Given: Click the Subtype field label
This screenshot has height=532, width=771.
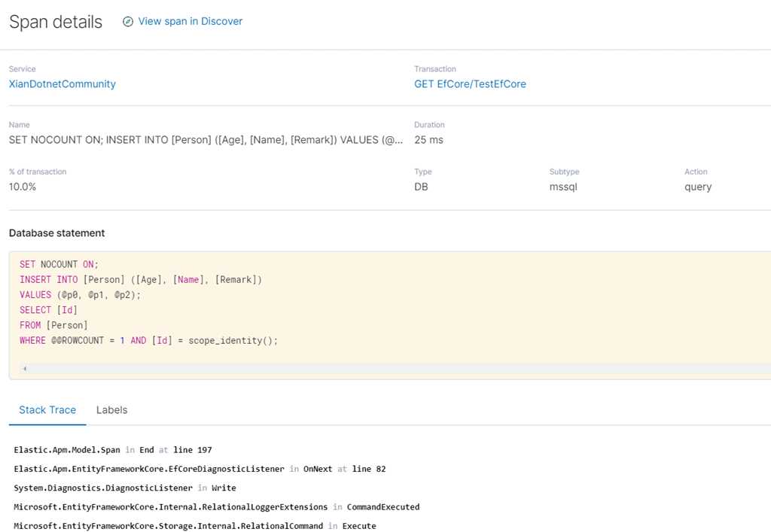Looking at the screenshot, I should [564, 172].
